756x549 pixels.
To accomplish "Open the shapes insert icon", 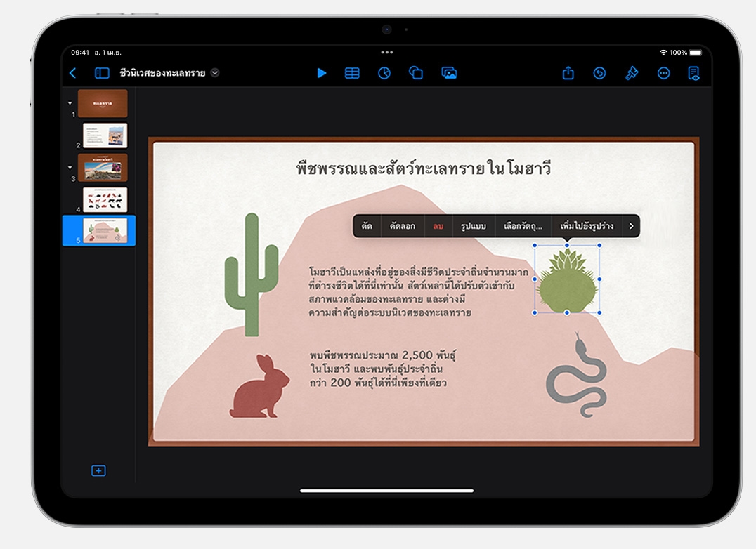I will coord(416,73).
